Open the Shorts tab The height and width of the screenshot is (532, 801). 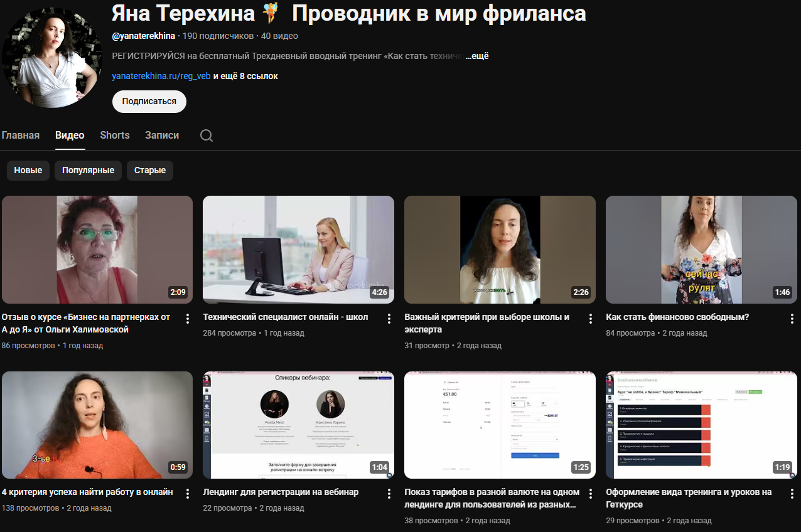(x=115, y=135)
